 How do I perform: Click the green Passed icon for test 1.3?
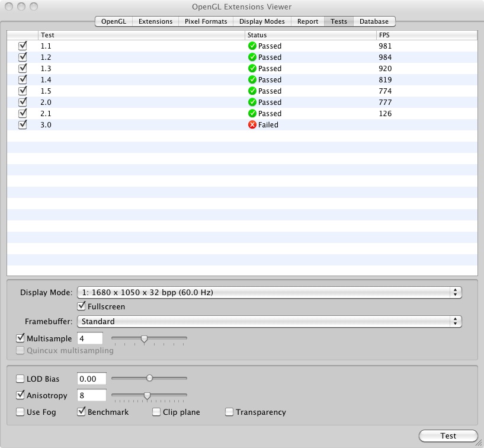click(x=252, y=69)
